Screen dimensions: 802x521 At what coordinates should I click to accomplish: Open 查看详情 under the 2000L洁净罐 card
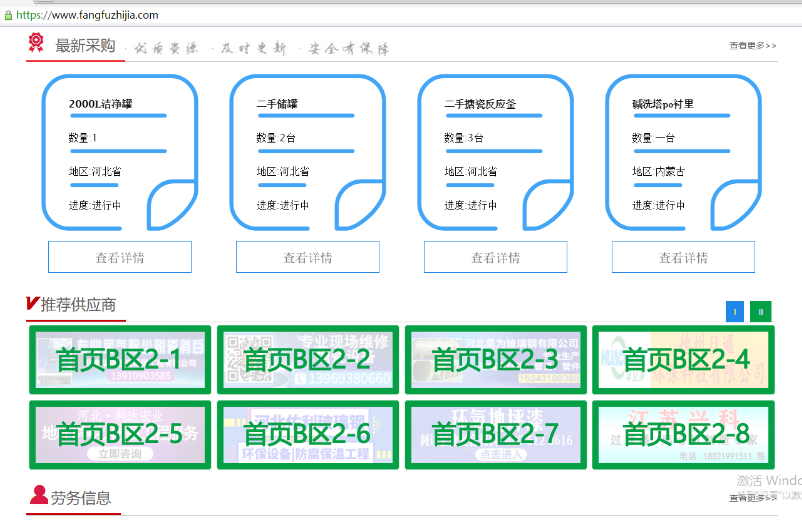pos(120,257)
